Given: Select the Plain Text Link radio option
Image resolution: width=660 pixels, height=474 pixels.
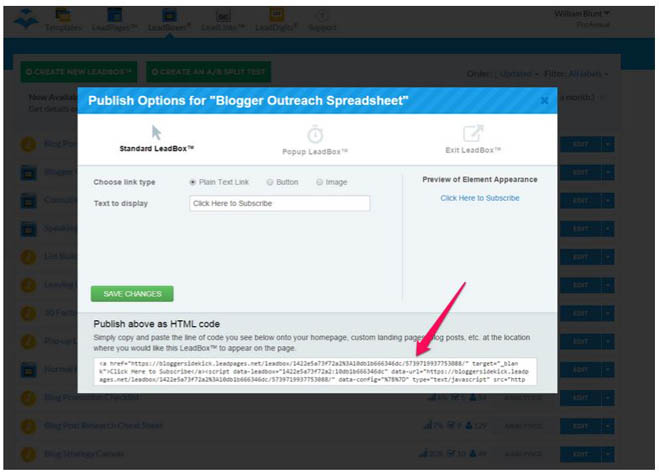Looking at the screenshot, I should tap(192, 182).
